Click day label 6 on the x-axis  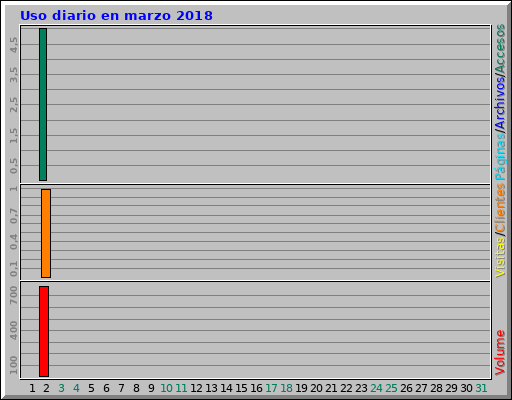106,388
